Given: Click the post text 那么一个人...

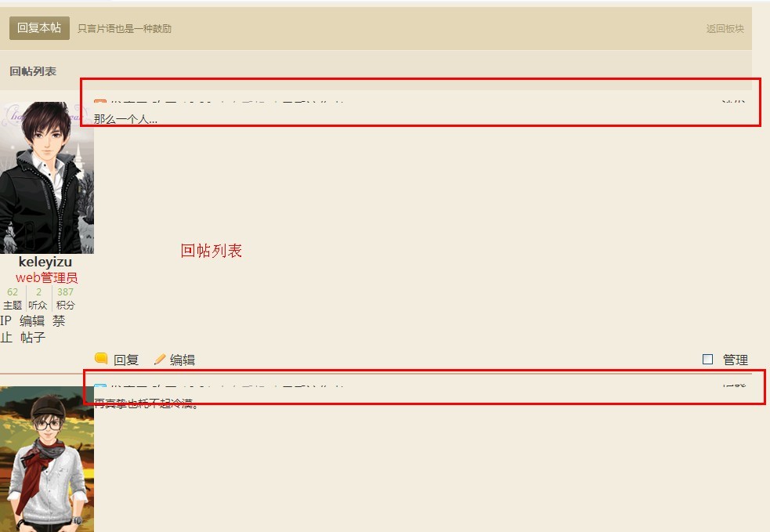Looking at the screenshot, I should click(125, 119).
